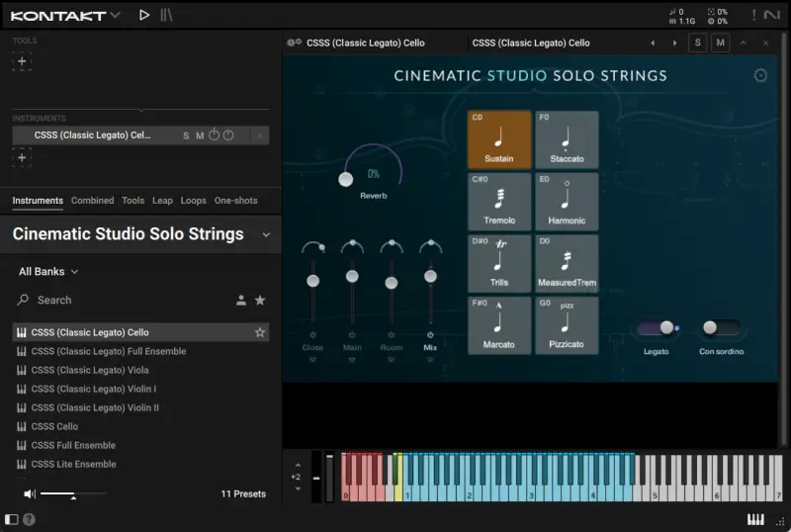This screenshot has height=532, width=791.
Task: Switch to the Loops tab
Action: (193, 201)
